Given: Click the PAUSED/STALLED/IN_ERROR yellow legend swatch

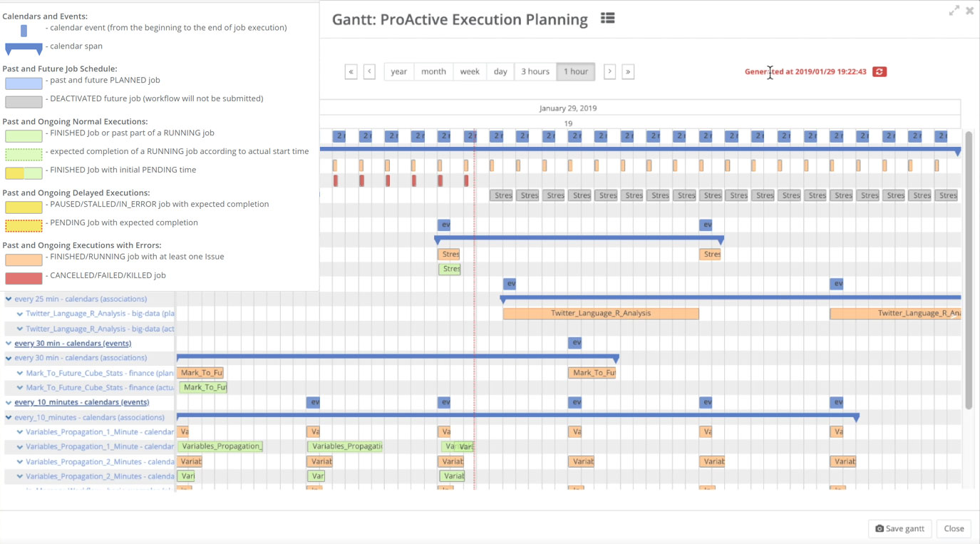Looking at the screenshot, I should click(24, 207).
